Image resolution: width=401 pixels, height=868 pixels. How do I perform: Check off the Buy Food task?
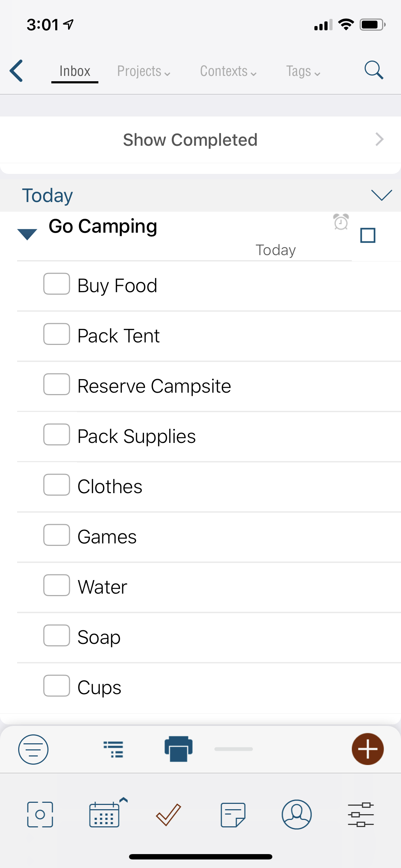[56, 284]
